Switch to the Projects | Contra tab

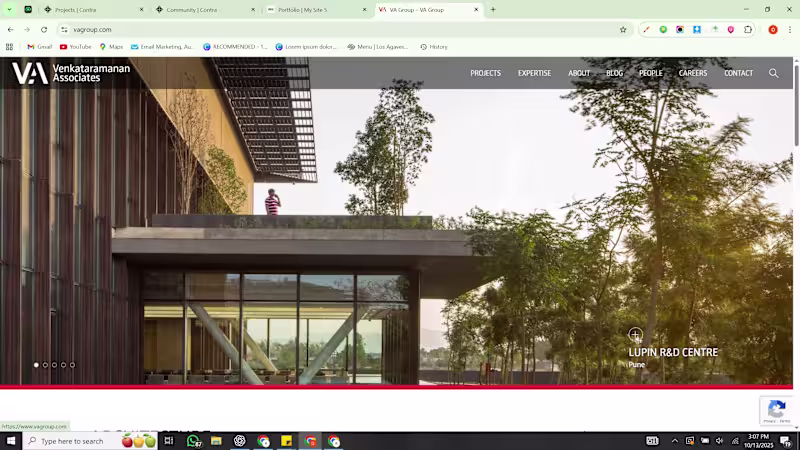pos(92,9)
